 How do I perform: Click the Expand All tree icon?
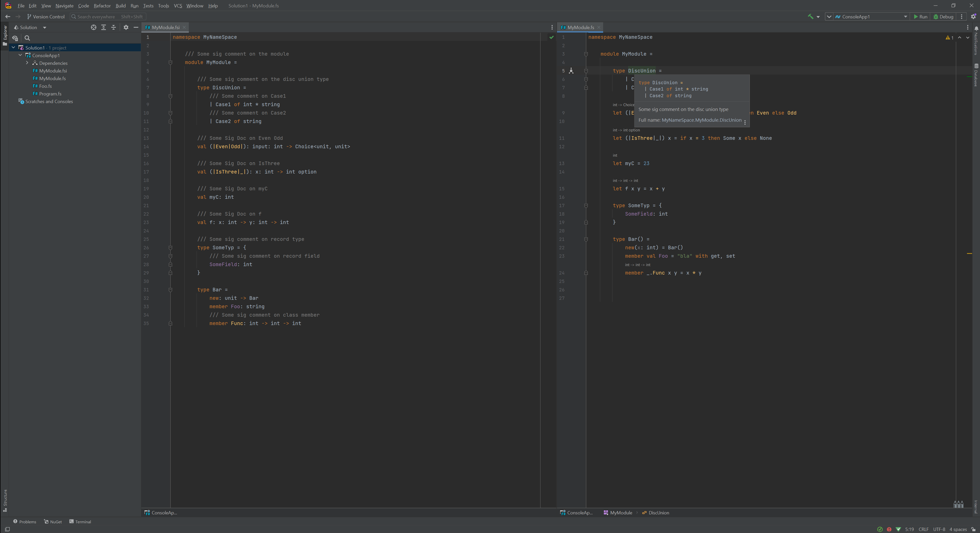[x=104, y=27]
